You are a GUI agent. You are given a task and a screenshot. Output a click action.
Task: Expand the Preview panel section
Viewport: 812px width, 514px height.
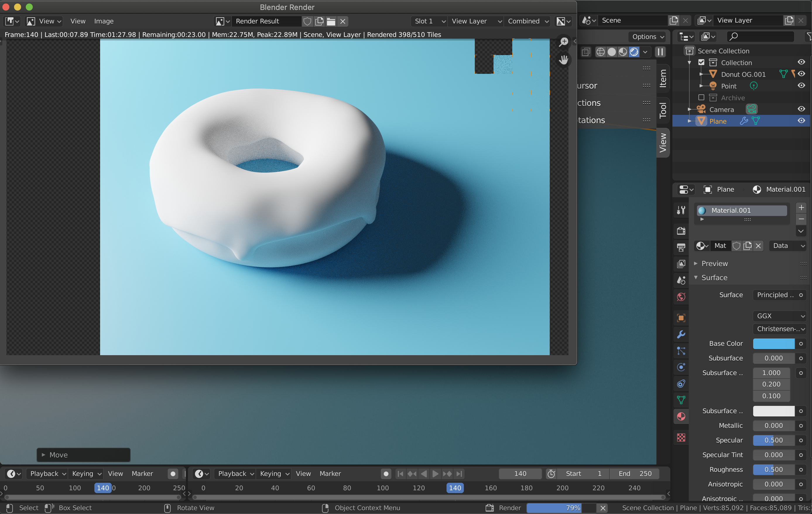(x=714, y=263)
